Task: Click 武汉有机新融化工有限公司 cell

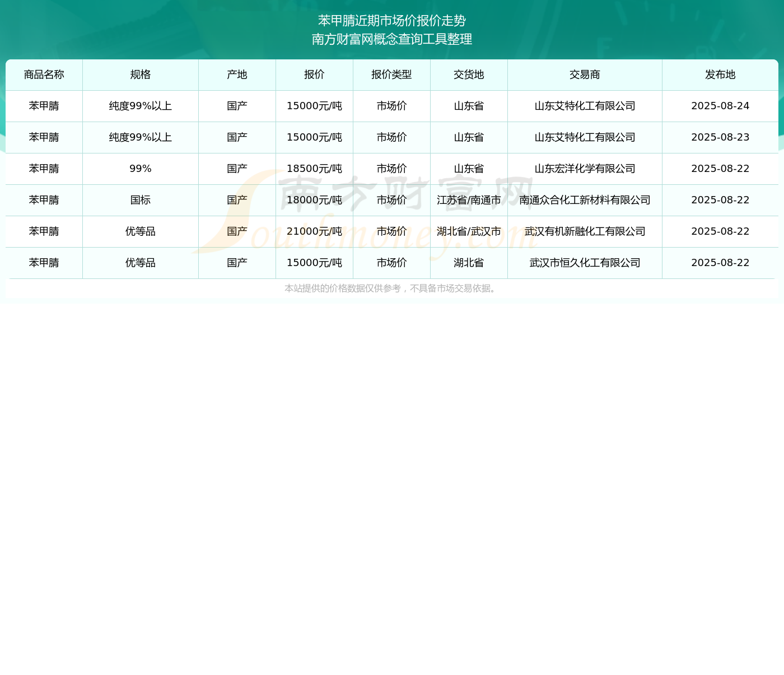Action: (x=585, y=231)
